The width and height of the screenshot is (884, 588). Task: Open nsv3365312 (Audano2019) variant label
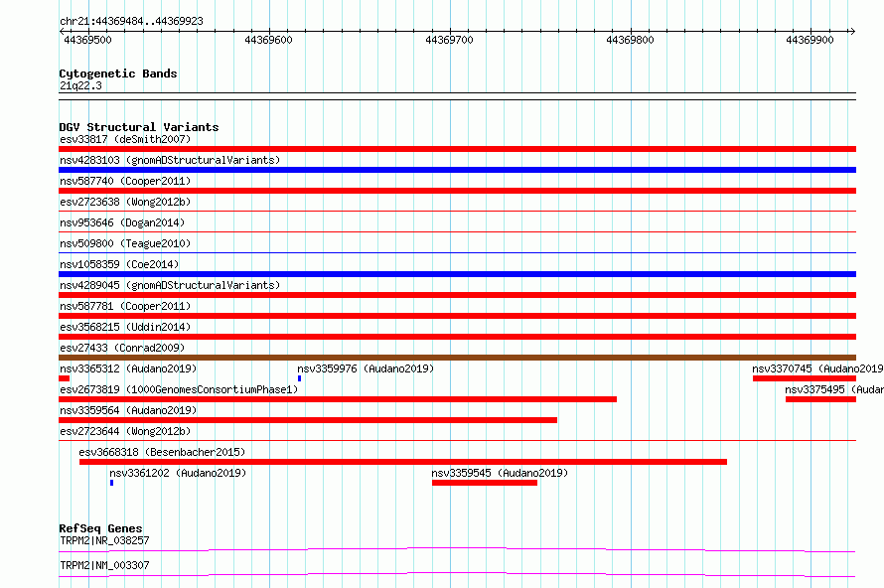click(x=128, y=368)
